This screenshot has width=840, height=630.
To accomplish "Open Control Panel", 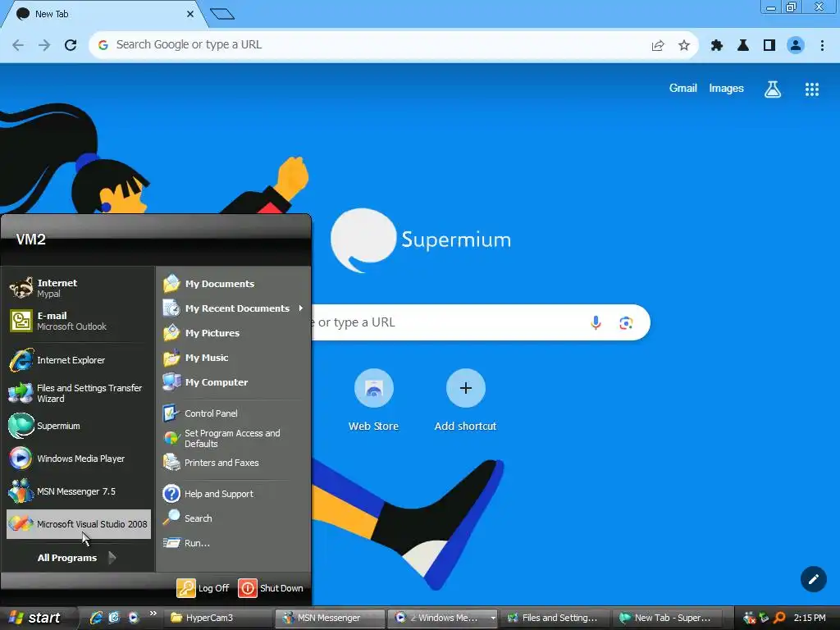I will pos(234,413).
